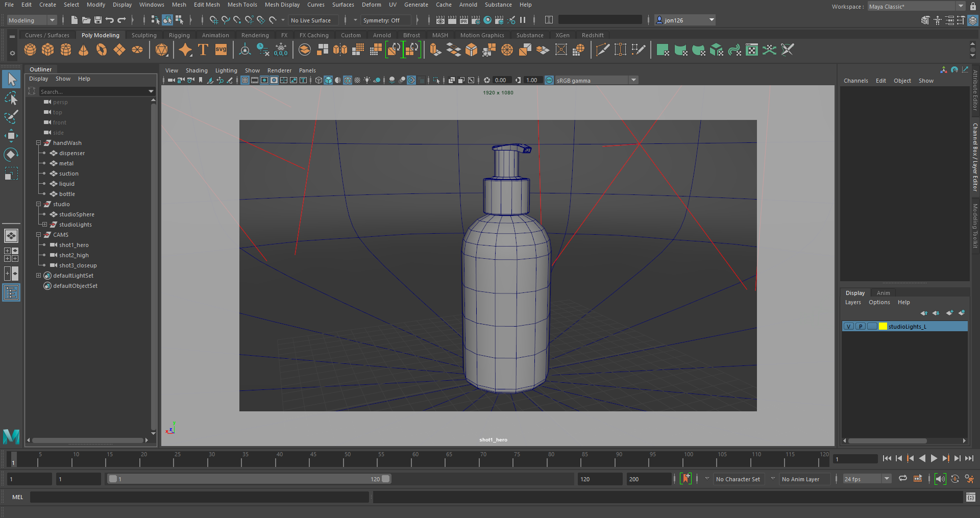Create a polygon sphere from shelf
The width and height of the screenshot is (980, 518).
30,50
